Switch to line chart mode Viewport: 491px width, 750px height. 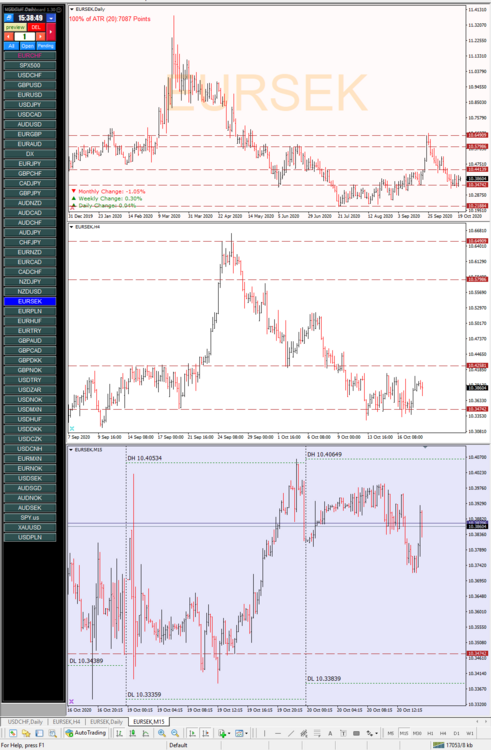pyautogui.click(x=145, y=733)
